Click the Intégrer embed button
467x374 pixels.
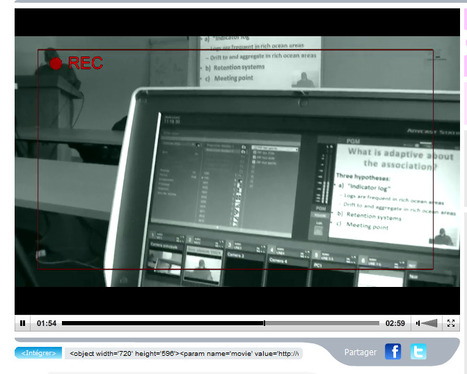(38, 353)
